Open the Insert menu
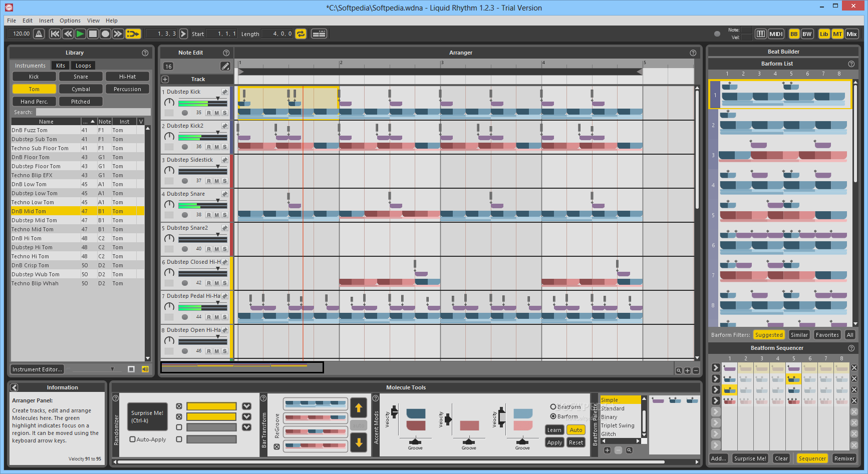This screenshot has width=868, height=474. click(46, 21)
